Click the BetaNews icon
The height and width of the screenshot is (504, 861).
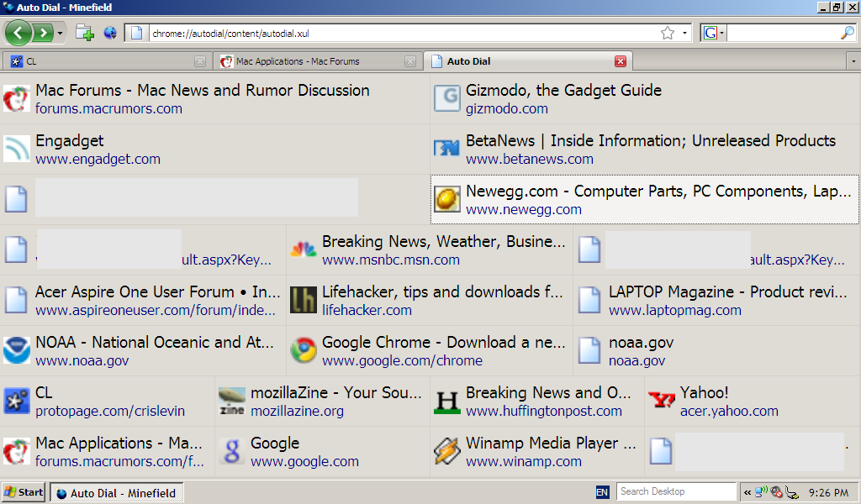pos(446,148)
